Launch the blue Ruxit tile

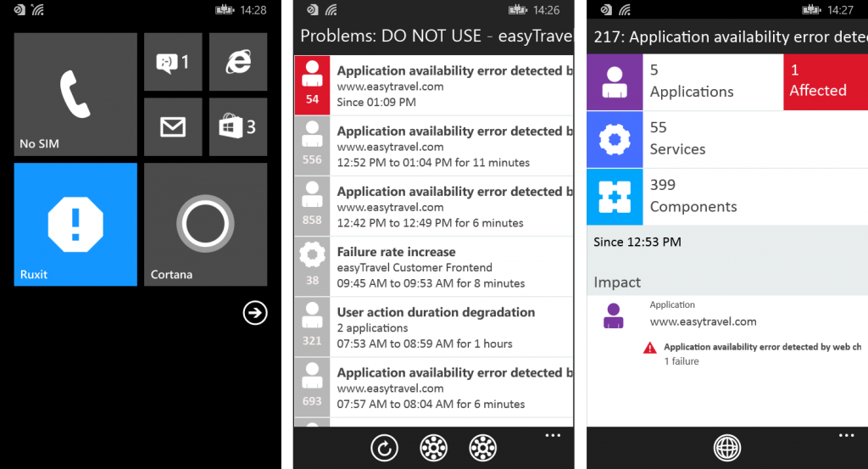pos(75,224)
